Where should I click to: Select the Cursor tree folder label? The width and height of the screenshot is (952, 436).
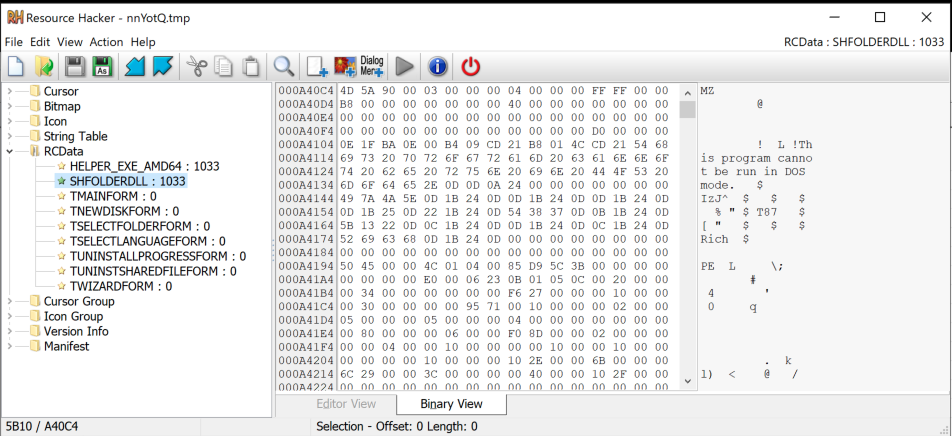[61, 92]
